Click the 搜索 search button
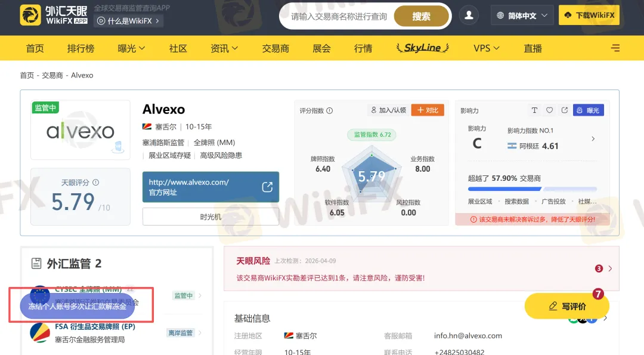644x355 pixels. click(x=422, y=17)
